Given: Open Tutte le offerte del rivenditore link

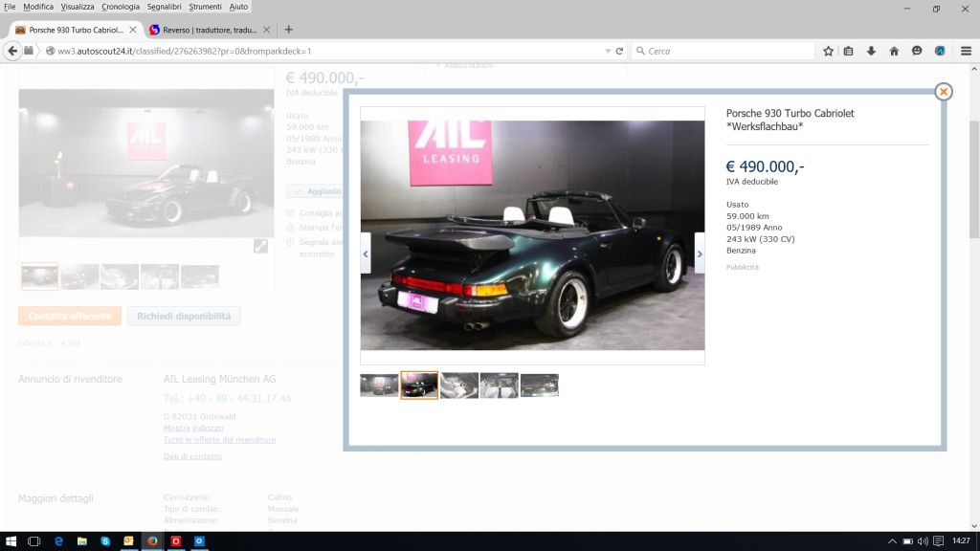Looking at the screenshot, I should pos(219,440).
